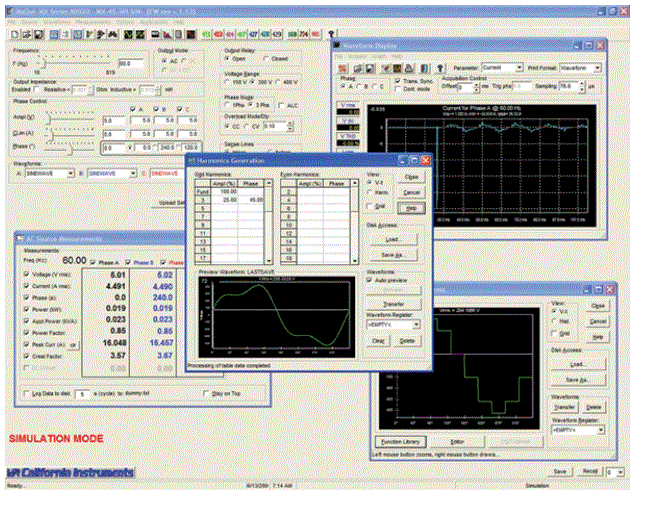648x506 pixels.
Task: Click the Recall button at bottom right
Action: 590,471
